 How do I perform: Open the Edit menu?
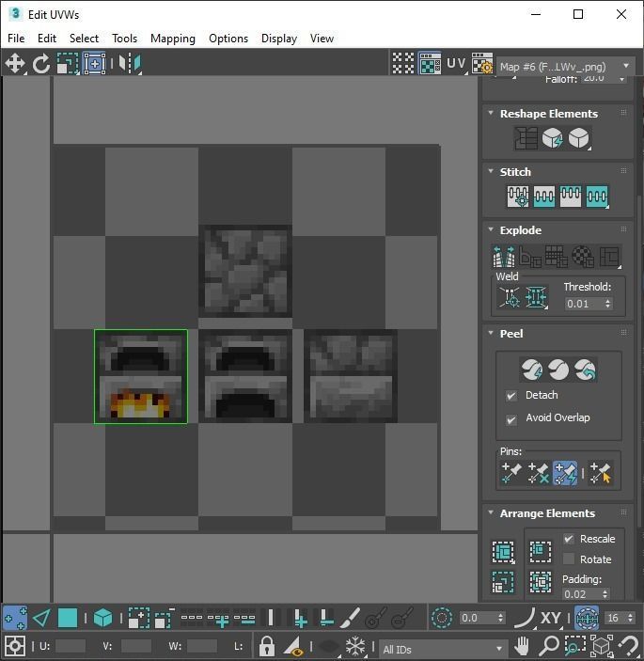47,39
